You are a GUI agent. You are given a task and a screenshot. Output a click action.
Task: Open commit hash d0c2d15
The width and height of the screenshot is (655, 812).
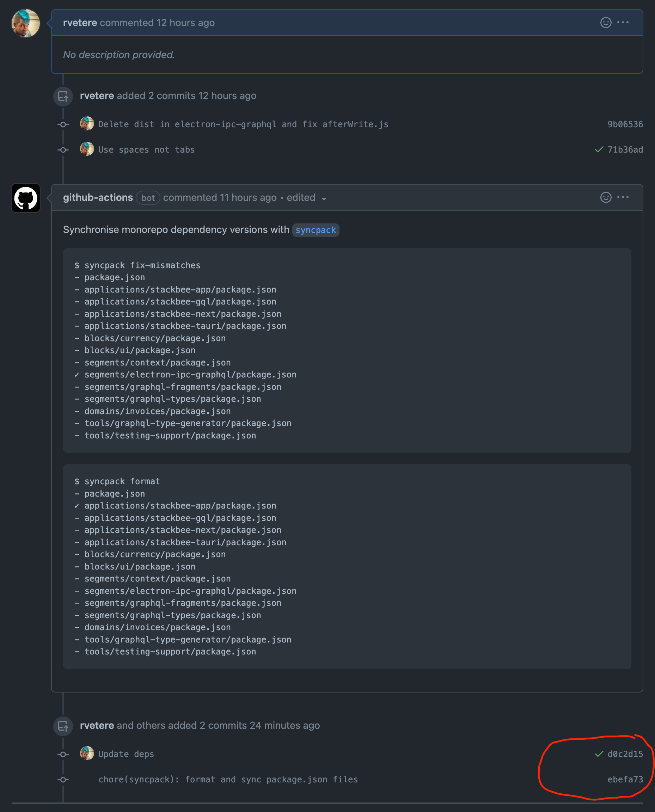pos(625,754)
